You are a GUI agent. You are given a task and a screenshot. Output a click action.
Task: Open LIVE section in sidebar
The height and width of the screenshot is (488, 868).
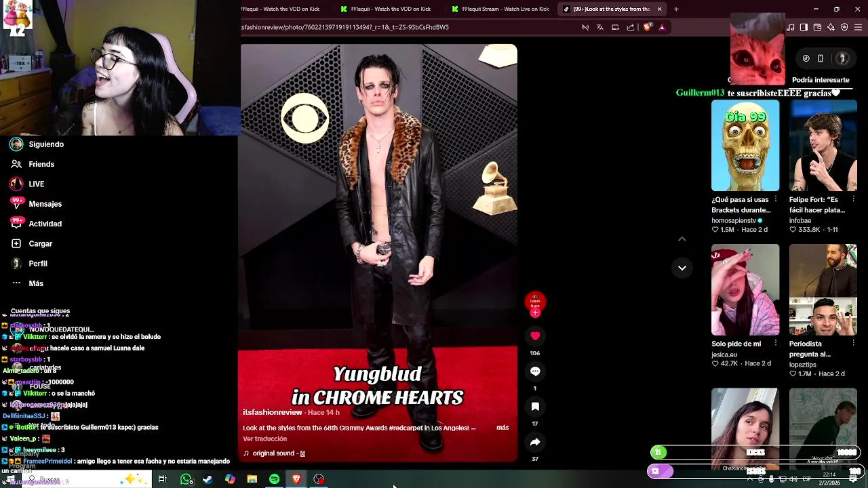point(27,184)
